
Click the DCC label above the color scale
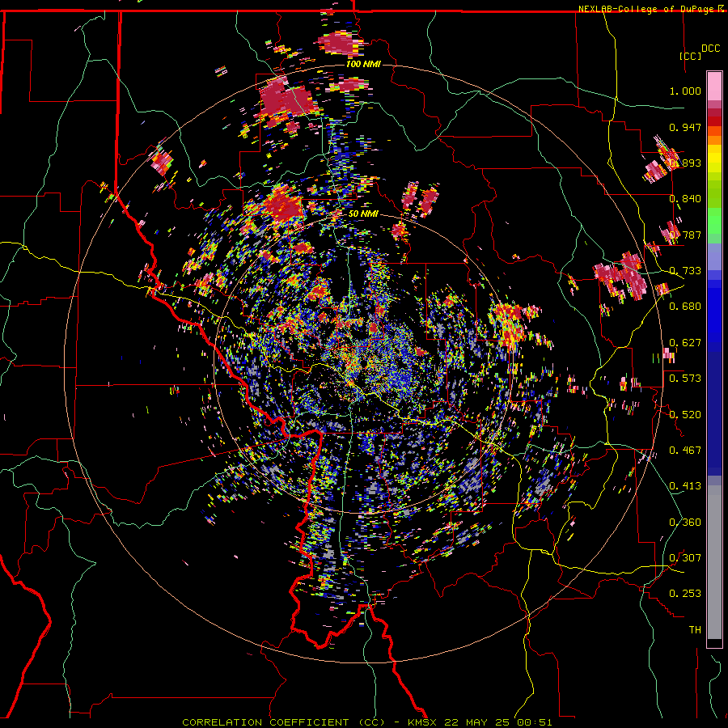coord(710,49)
